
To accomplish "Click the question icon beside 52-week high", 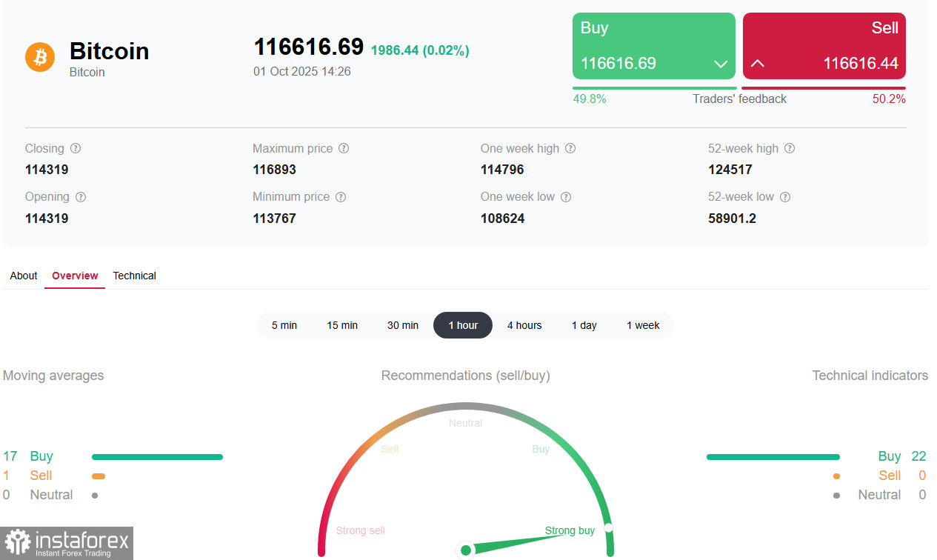I will tap(790, 148).
